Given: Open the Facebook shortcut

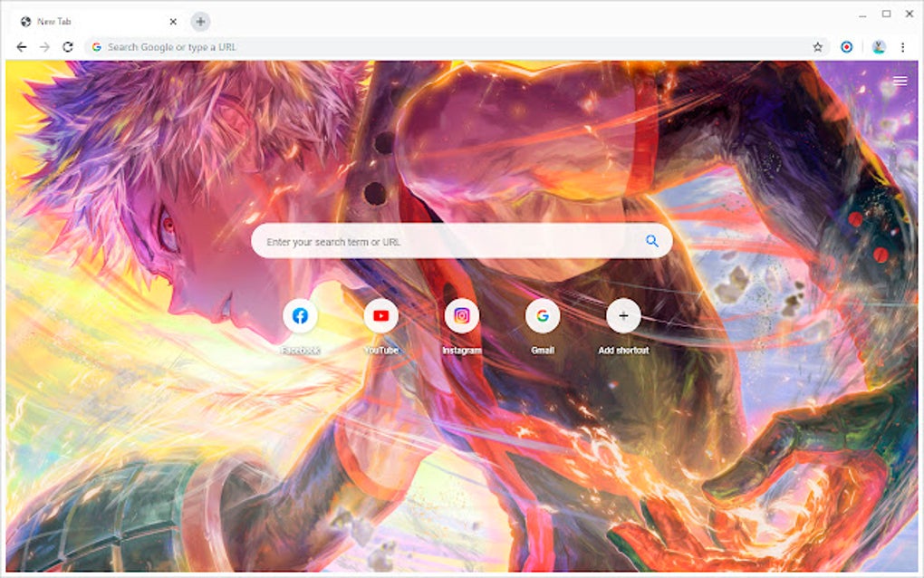Looking at the screenshot, I should tap(300, 316).
